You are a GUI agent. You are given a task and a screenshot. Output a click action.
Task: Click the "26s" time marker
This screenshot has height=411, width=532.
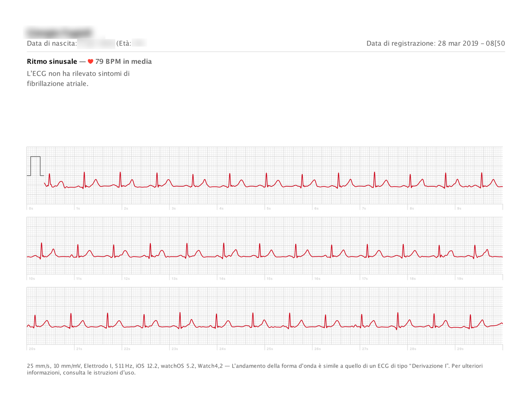click(x=317, y=349)
